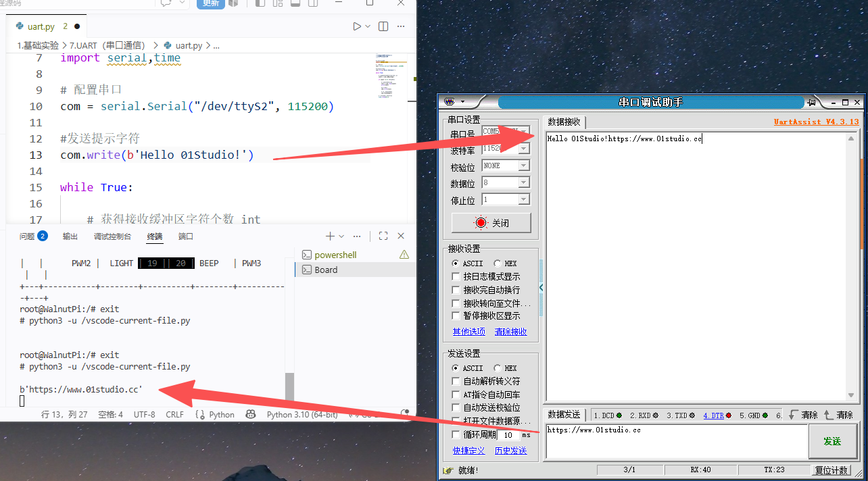Maximize the terminal panel

383,236
